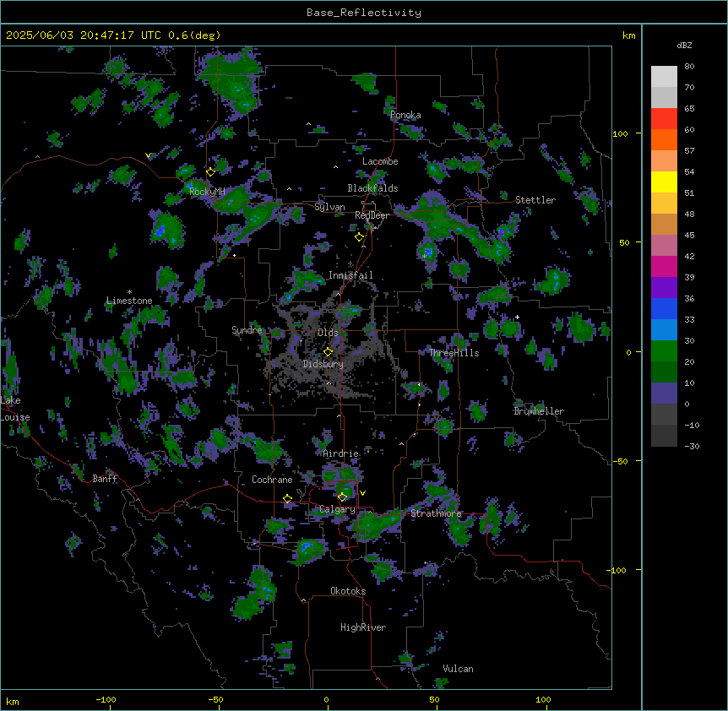This screenshot has width=728, height=711.
Task: Click the Limestone label
Action: click(x=129, y=301)
